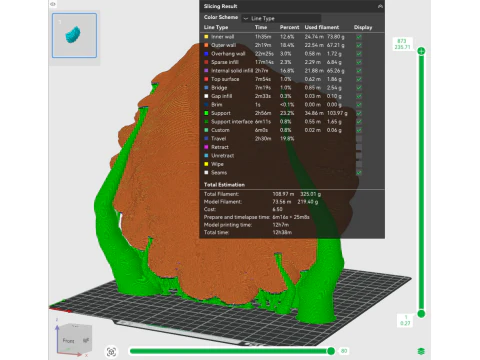Click the white Gap infill color swatch
This screenshot has height=360, width=480.
(206, 96)
